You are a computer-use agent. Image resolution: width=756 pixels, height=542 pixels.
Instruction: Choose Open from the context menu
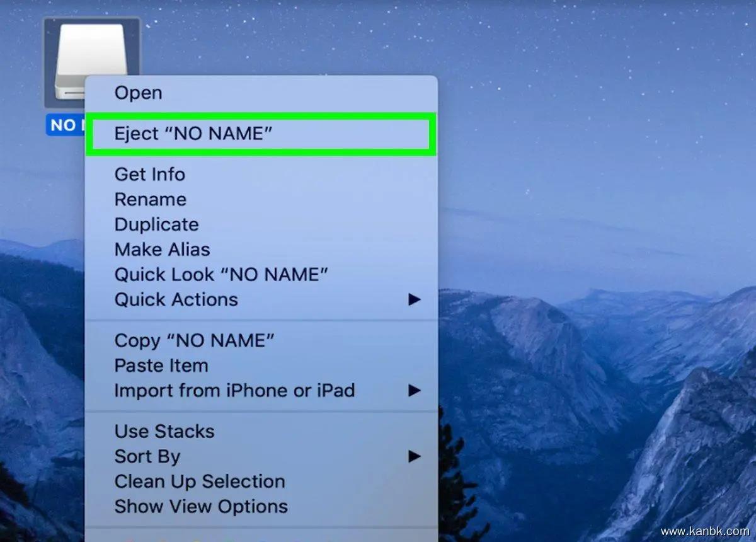138,93
